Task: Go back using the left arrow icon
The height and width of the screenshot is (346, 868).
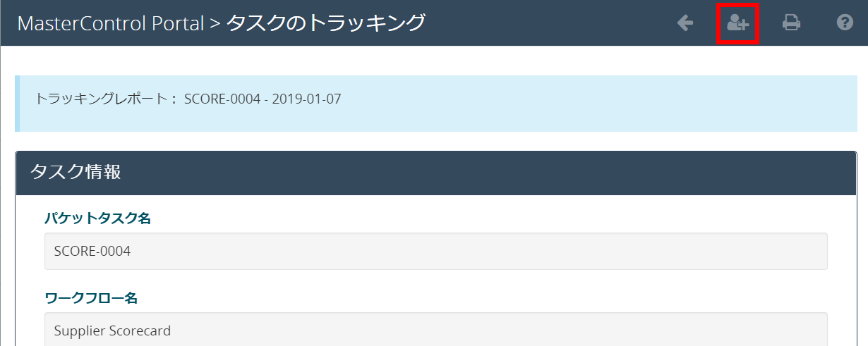Action: [685, 23]
